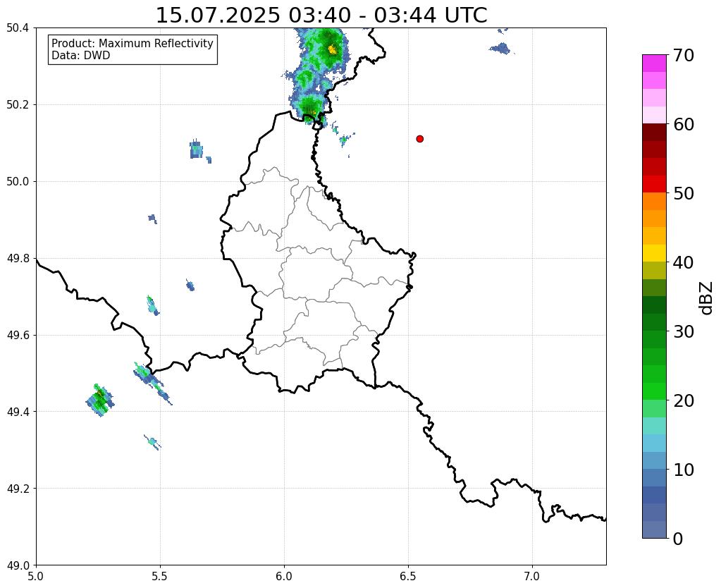721x588 pixels.
Task: Click latitude axis label 49.6
Action: point(18,336)
